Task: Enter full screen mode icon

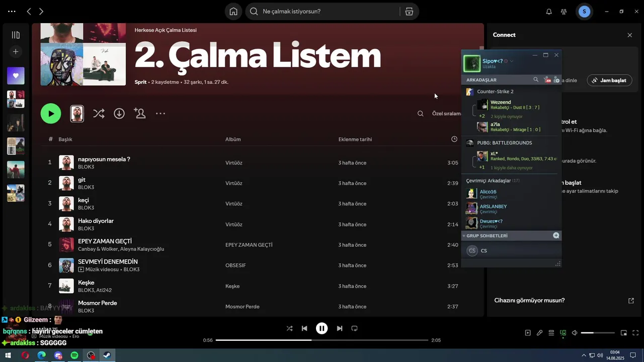Action: pos(635,333)
